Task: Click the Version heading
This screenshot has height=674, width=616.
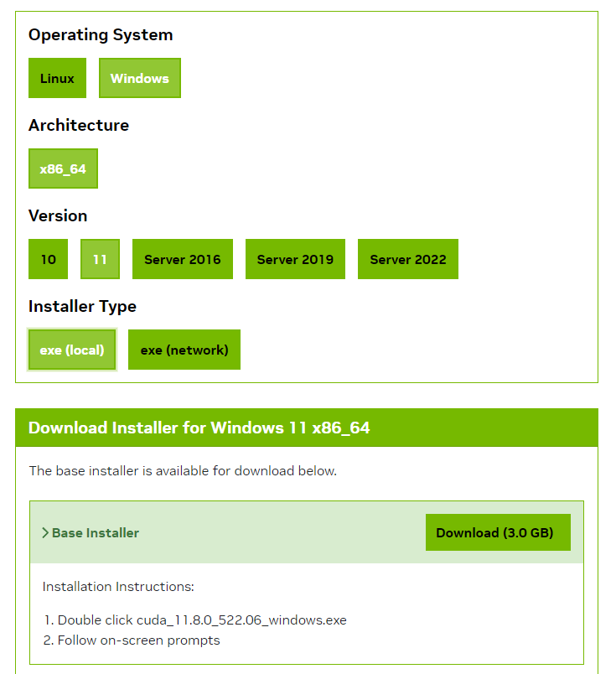Action: tap(58, 215)
